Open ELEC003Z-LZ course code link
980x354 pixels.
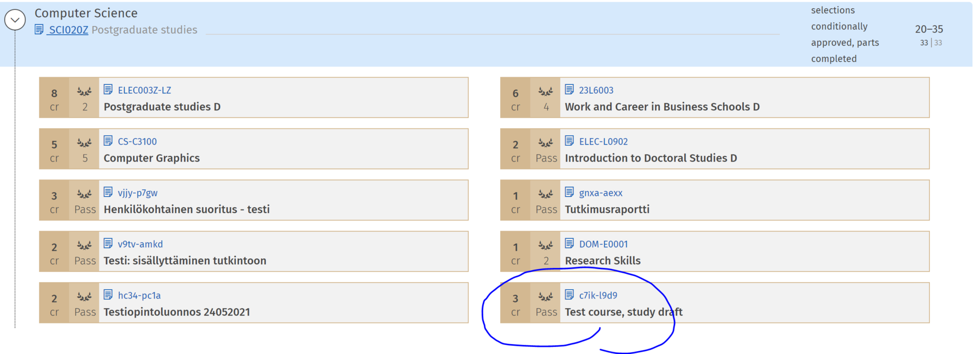point(144,90)
